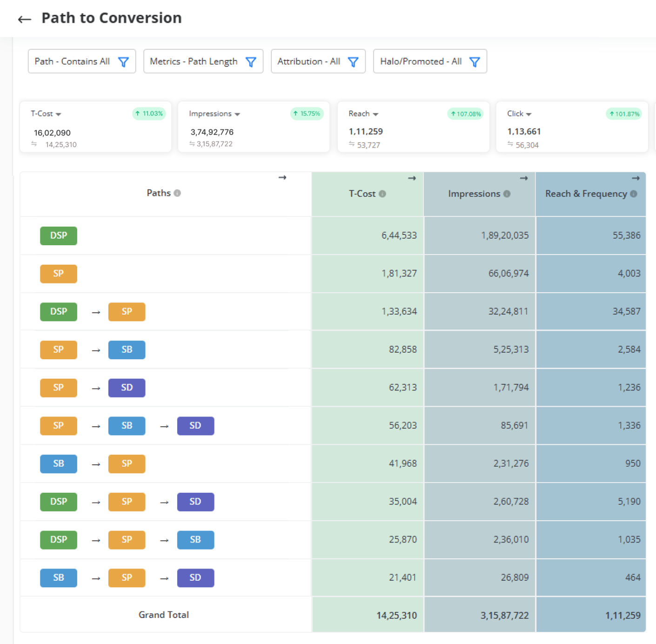Click the Grand Total row label
Viewport: 656px width, 644px height.
point(164,615)
